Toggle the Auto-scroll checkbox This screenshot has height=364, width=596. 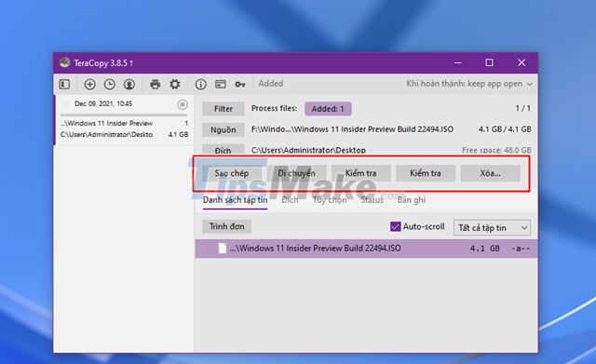[395, 226]
